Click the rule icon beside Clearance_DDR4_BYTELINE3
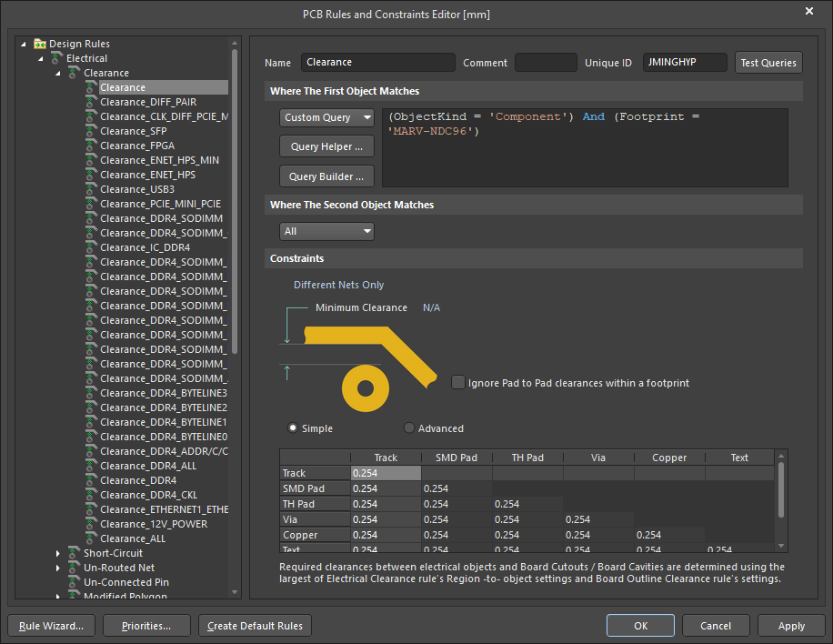Image resolution: width=833 pixels, height=644 pixels. [91, 393]
